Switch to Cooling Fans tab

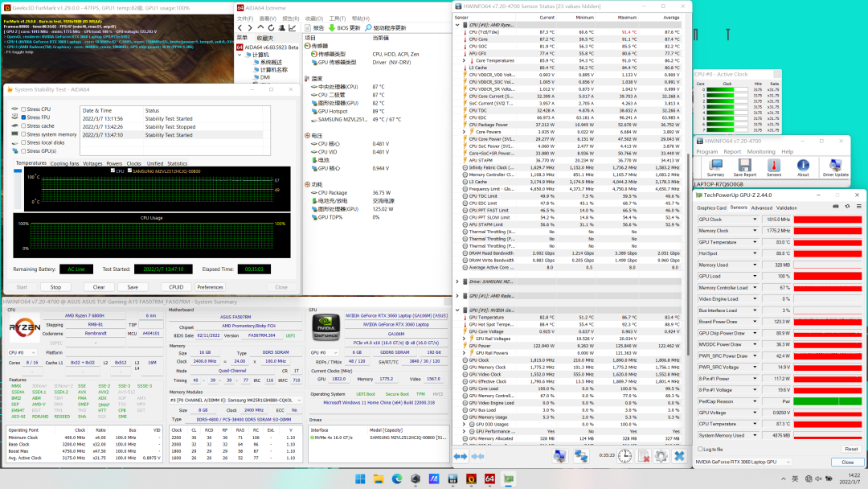click(x=65, y=163)
